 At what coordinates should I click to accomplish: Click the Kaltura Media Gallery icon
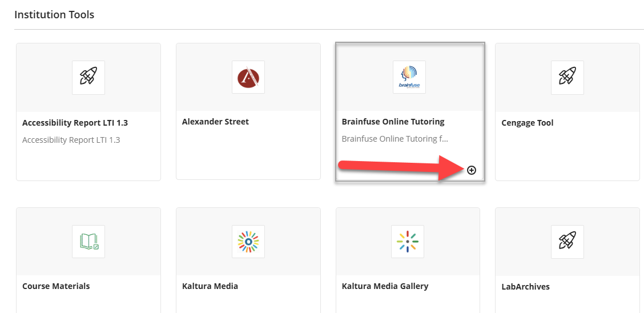(408, 242)
